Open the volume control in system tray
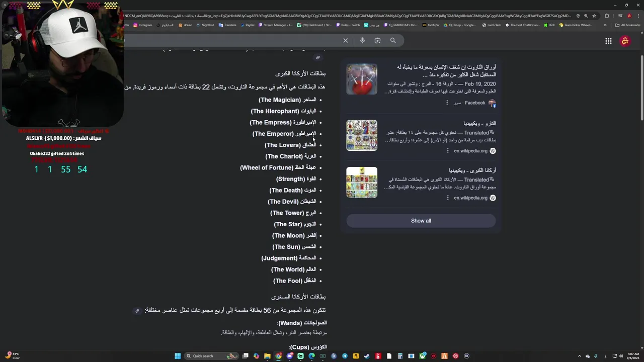The height and width of the screenshot is (362, 644). pyautogui.click(x=620, y=356)
